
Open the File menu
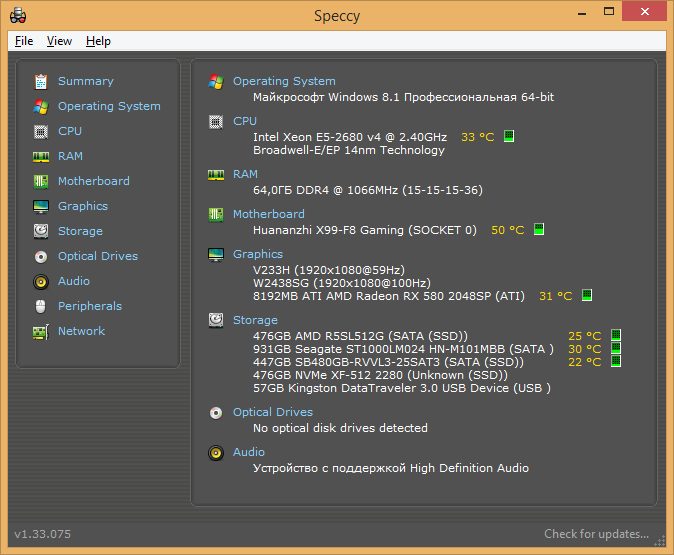tap(24, 41)
